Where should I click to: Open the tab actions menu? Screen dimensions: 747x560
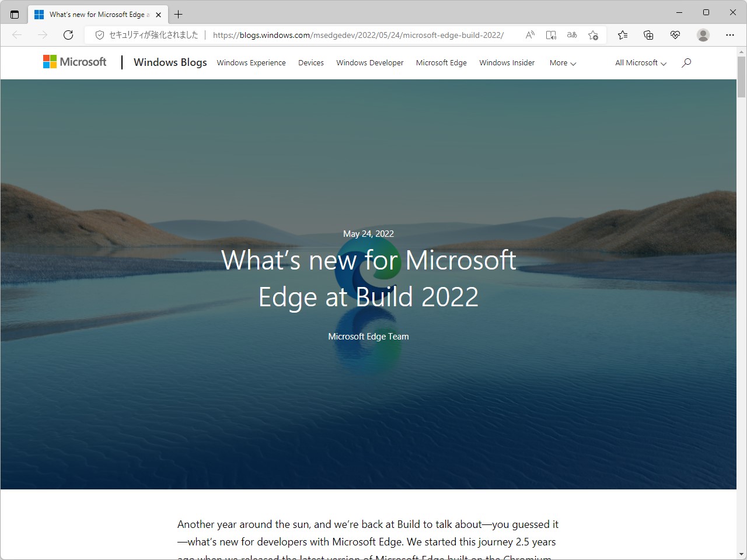(x=14, y=13)
